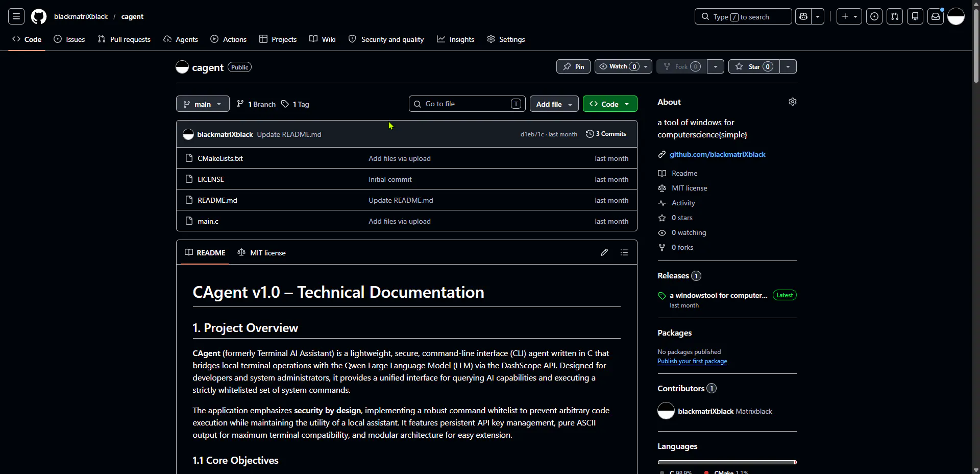This screenshot has width=980, height=474.
Task: Click the CMakeLists.txt file icon
Action: click(189, 158)
